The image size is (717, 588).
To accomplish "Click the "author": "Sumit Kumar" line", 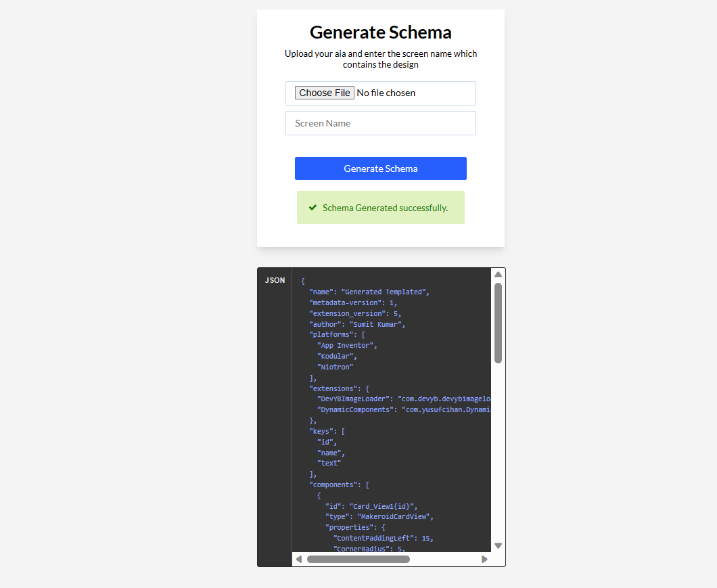I will 358,324.
